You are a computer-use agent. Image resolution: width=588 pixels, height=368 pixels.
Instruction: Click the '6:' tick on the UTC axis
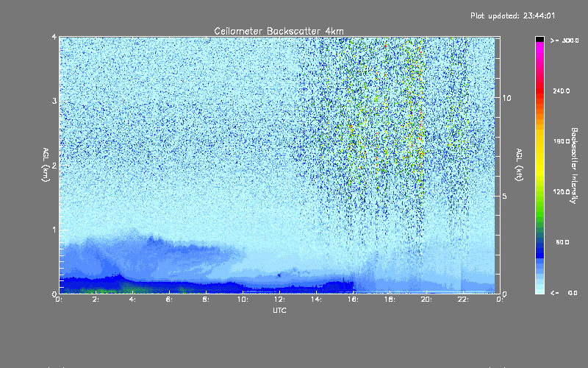[x=169, y=300]
